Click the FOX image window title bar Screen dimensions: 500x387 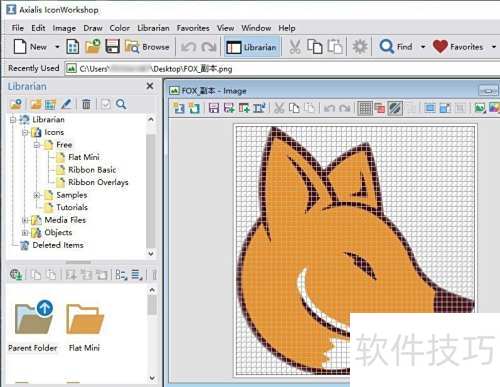click(332, 91)
